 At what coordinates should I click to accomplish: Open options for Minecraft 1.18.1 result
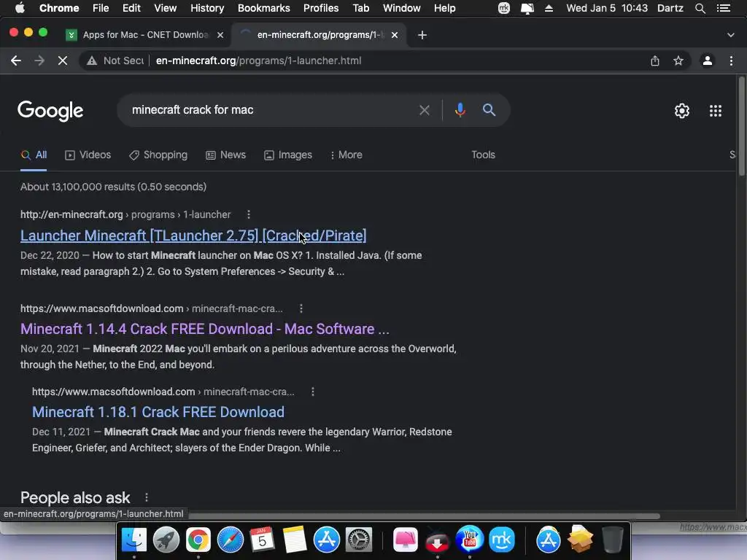click(x=312, y=392)
